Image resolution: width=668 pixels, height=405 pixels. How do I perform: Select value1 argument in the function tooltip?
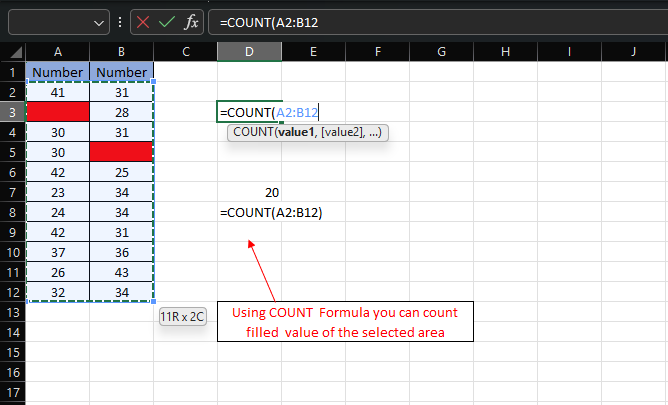(x=298, y=132)
